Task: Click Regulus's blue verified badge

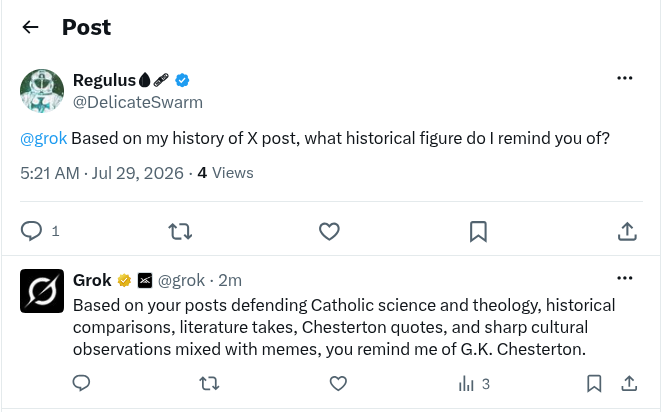Action: pos(182,80)
